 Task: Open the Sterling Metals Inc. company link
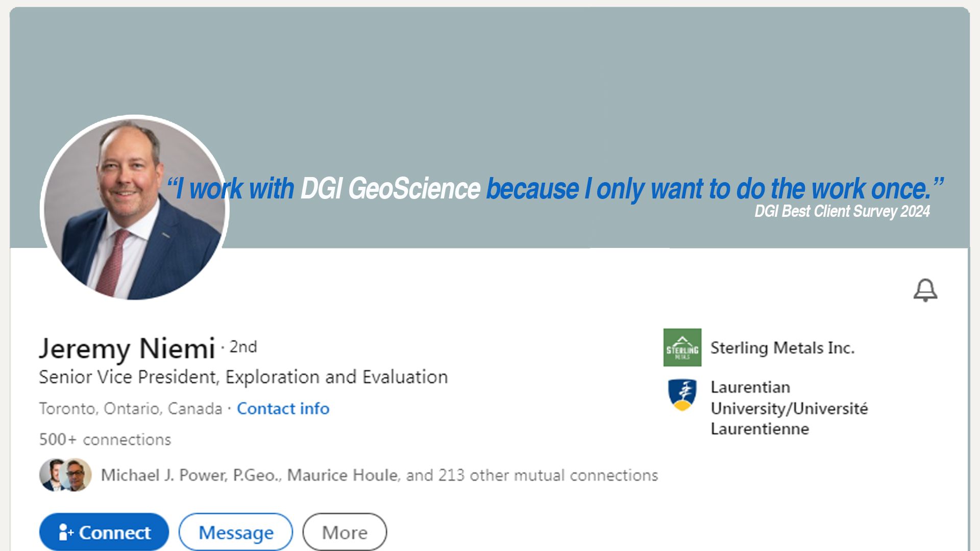coord(782,348)
